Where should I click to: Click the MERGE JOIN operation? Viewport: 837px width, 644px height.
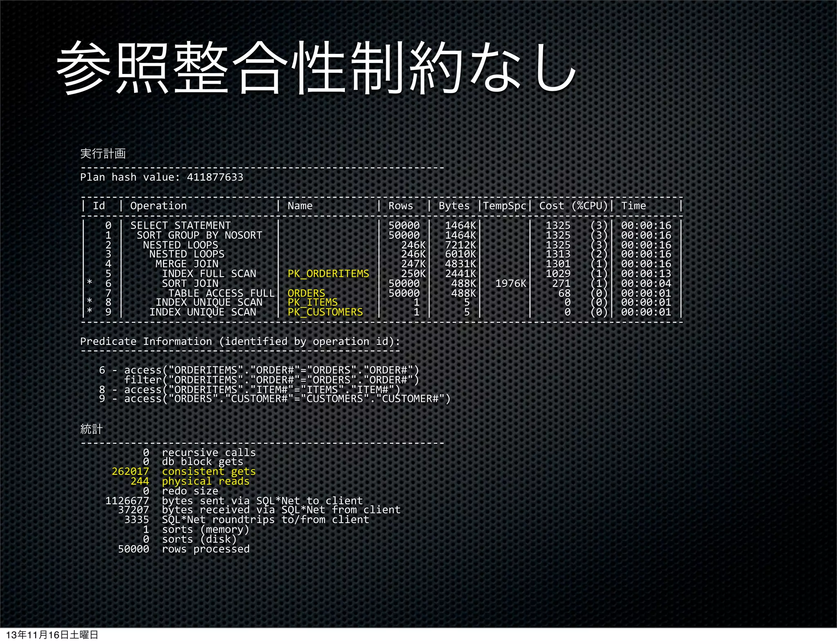pos(187,264)
